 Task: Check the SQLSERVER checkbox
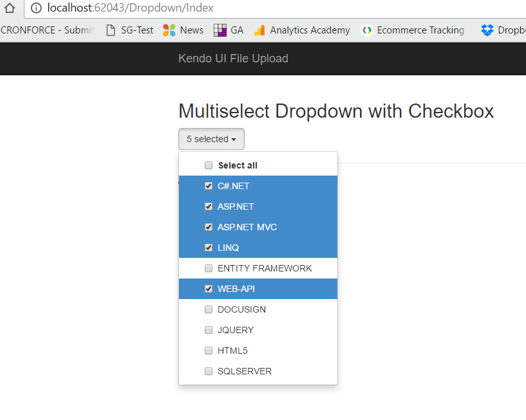(x=209, y=371)
